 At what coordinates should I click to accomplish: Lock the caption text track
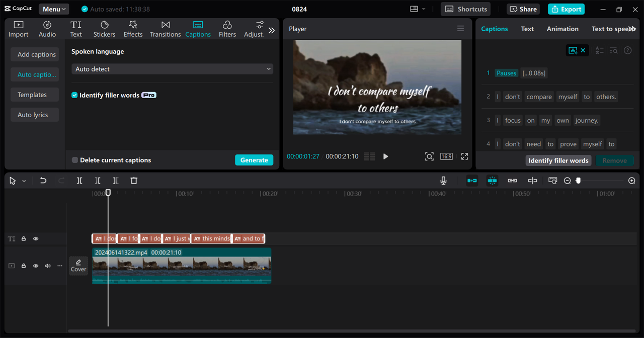pyautogui.click(x=24, y=239)
